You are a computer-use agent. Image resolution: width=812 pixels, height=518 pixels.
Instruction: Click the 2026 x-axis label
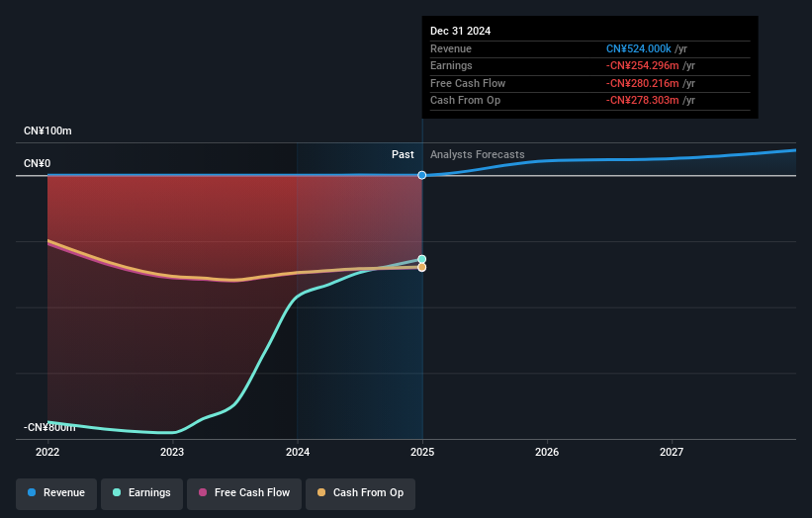547,453
